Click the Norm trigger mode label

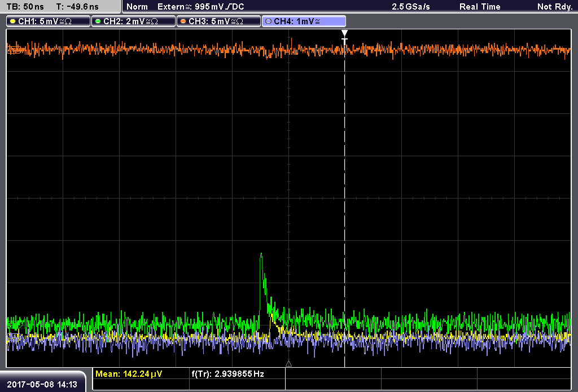[x=137, y=7]
